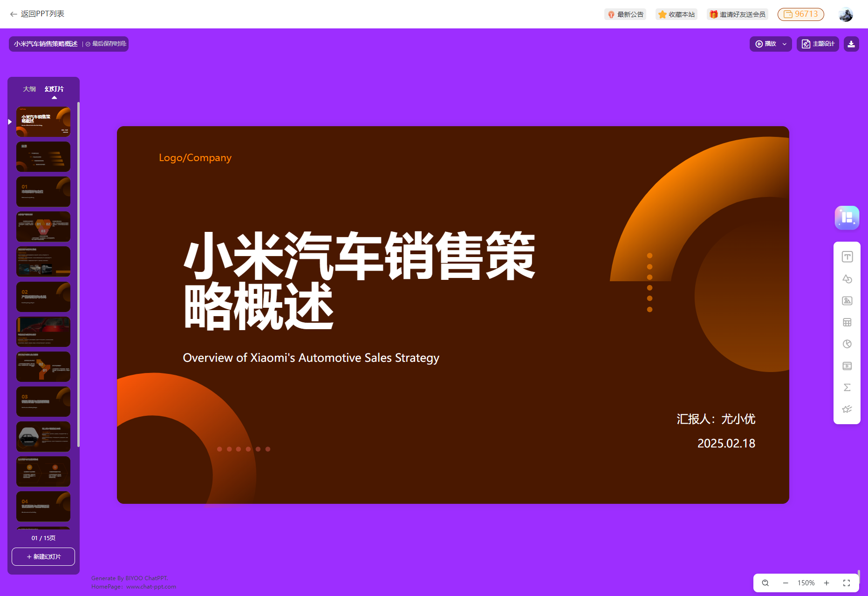Image resolution: width=868 pixels, height=596 pixels.
Task: Select the fifth slide thumbnail with car image
Action: pos(43,262)
